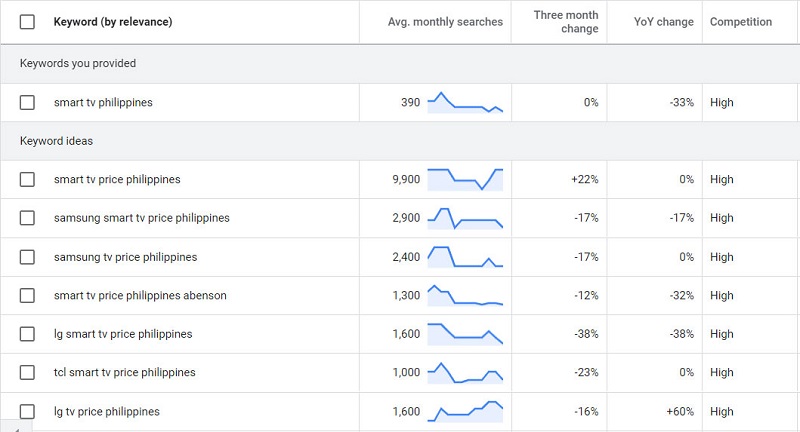View sparkline chart for 'samsung tv price philippines'

click(465, 257)
